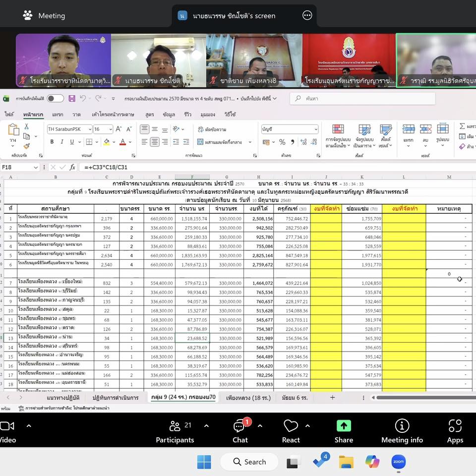
Task: Open the Zoom Chat panel
Action: pos(240,426)
